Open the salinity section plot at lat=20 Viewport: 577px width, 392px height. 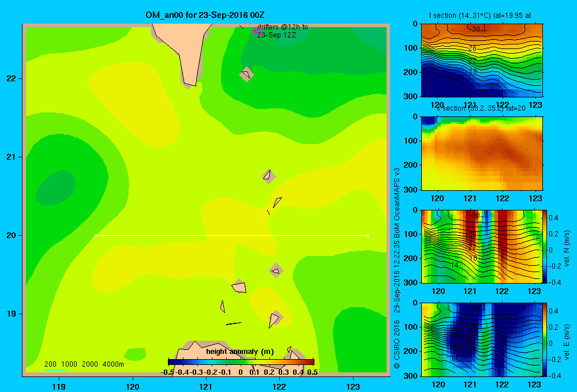(x=482, y=153)
